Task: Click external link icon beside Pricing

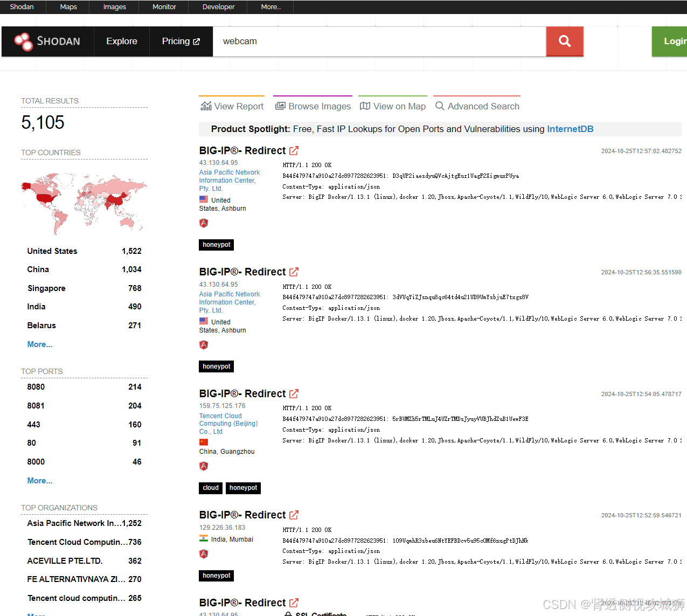Action: pos(196,41)
